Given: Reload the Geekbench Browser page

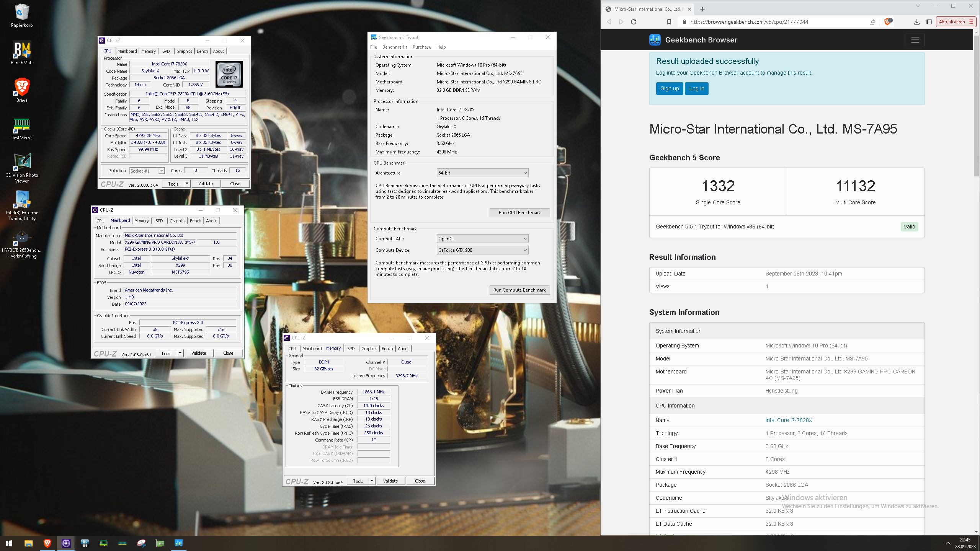Looking at the screenshot, I should 634,22.
